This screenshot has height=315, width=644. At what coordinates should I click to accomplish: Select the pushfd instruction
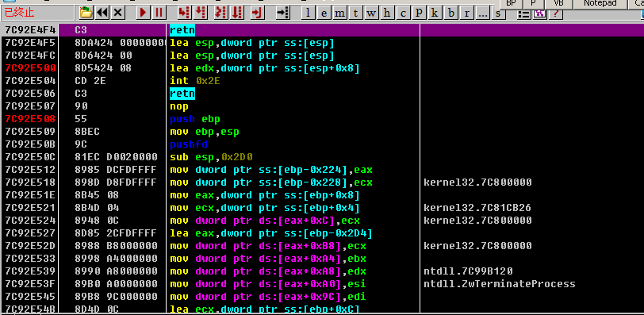pyautogui.click(x=189, y=144)
